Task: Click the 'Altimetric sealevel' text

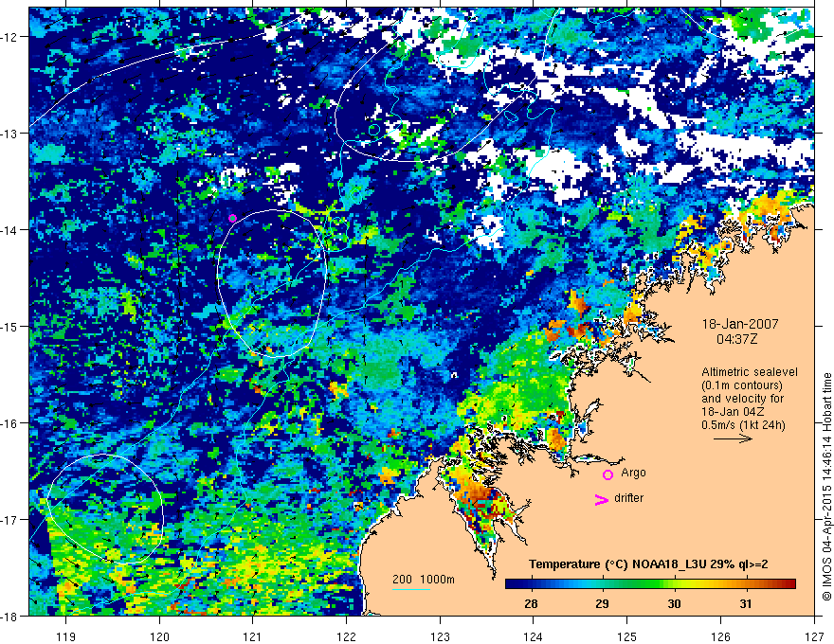Action: click(750, 372)
